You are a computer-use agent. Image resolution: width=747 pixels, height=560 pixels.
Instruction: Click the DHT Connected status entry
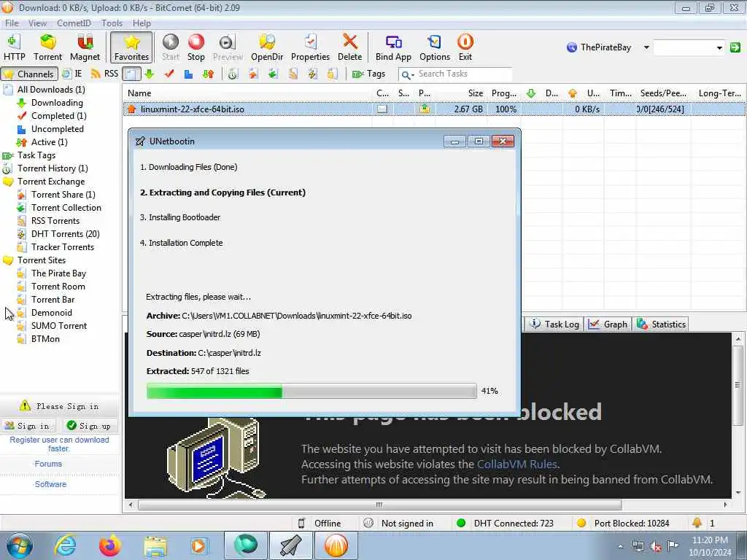tap(505, 524)
